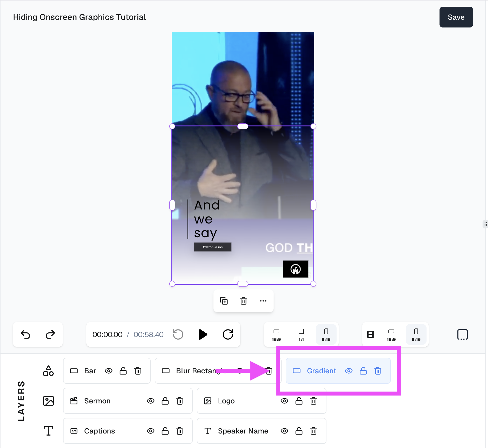The width and height of the screenshot is (488, 448).
Task: Open more options ellipsis menu
Action: pyautogui.click(x=263, y=301)
